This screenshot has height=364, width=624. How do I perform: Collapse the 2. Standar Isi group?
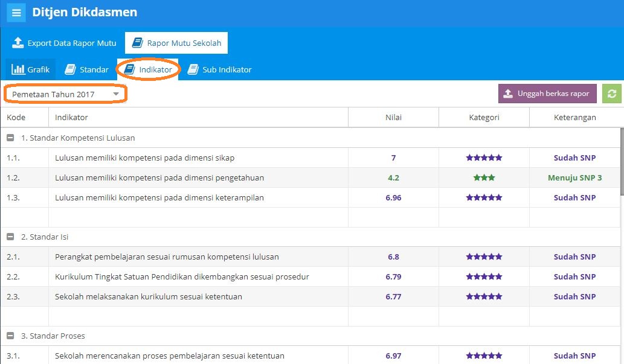pyautogui.click(x=10, y=237)
